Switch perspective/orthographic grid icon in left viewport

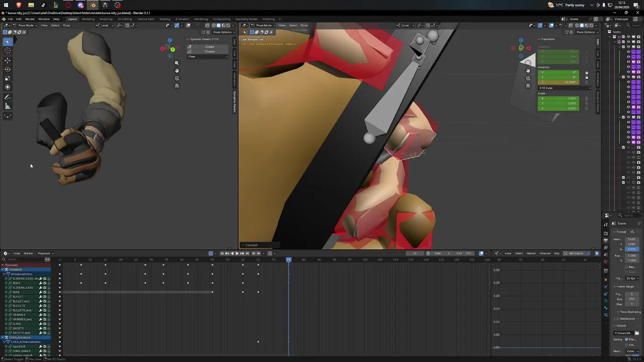coord(177,85)
